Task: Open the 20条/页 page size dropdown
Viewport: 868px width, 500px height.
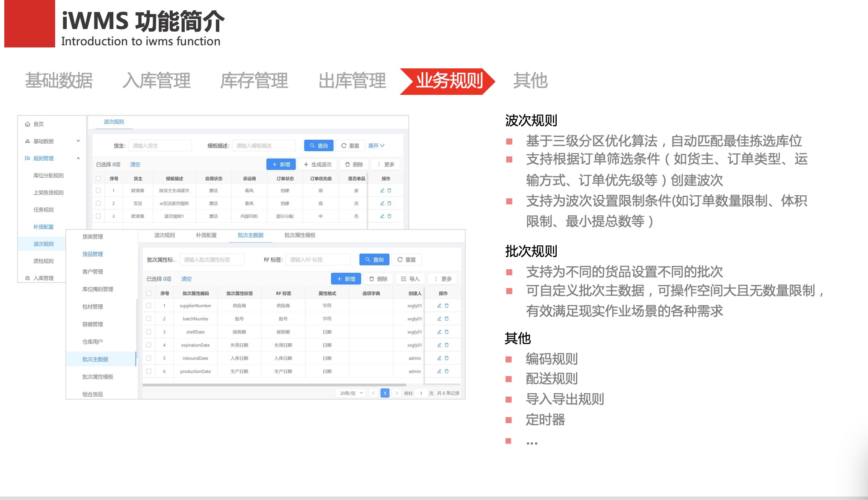Action: click(x=351, y=393)
